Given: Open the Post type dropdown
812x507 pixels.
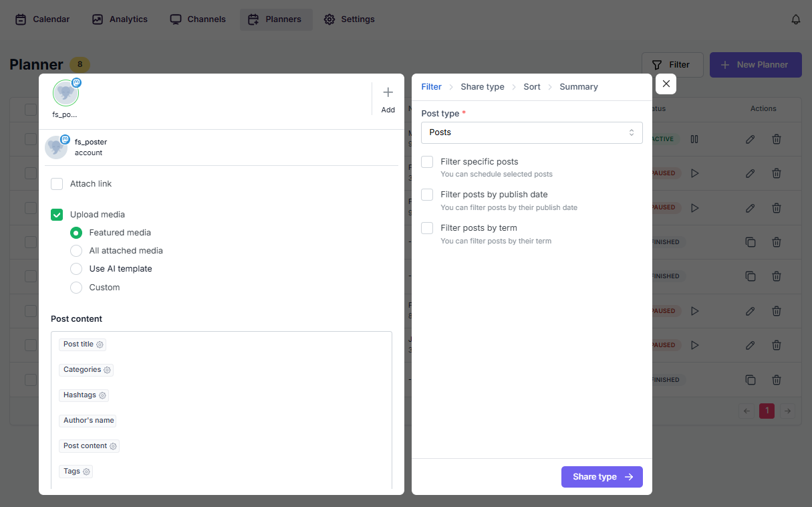Looking at the screenshot, I should click(531, 132).
